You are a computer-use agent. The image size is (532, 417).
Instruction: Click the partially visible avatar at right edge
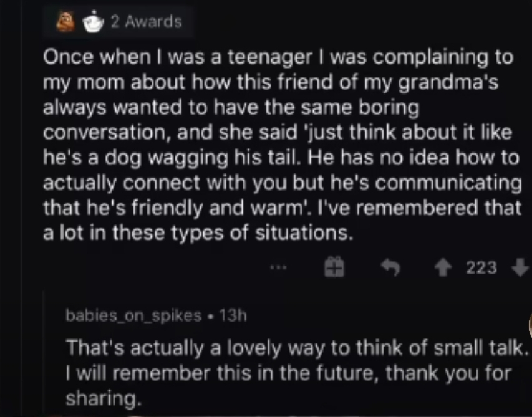pyautogui.click(x=530, y=324)
